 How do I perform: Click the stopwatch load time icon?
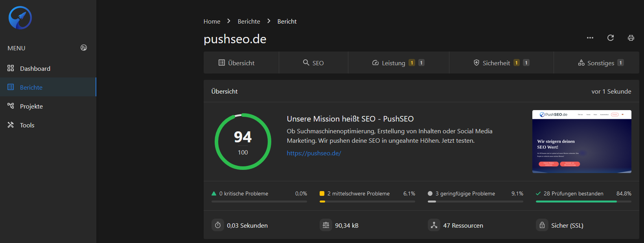(x=218, y=225)
